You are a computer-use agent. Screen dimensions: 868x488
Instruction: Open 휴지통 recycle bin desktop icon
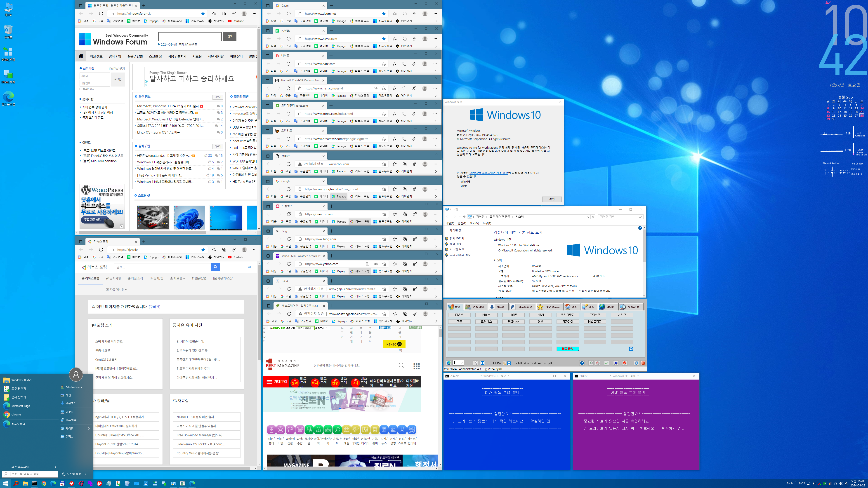(8, 32)
